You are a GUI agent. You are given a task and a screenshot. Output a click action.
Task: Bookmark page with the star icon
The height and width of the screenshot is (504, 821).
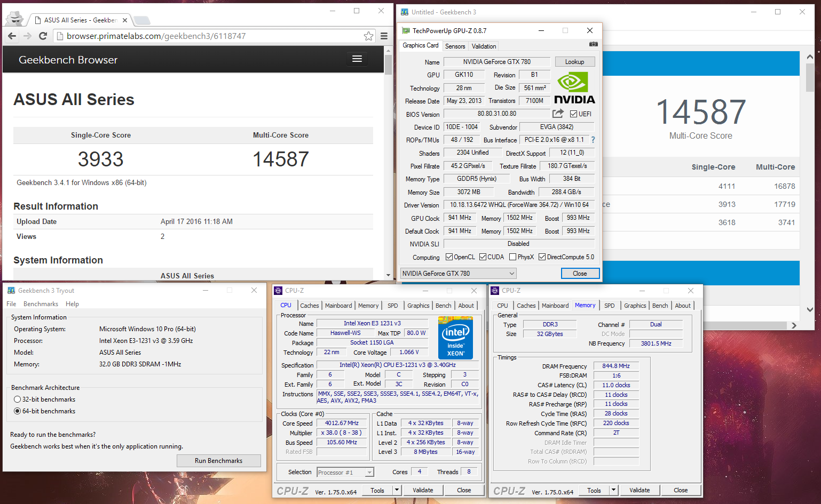pos(368,36)
